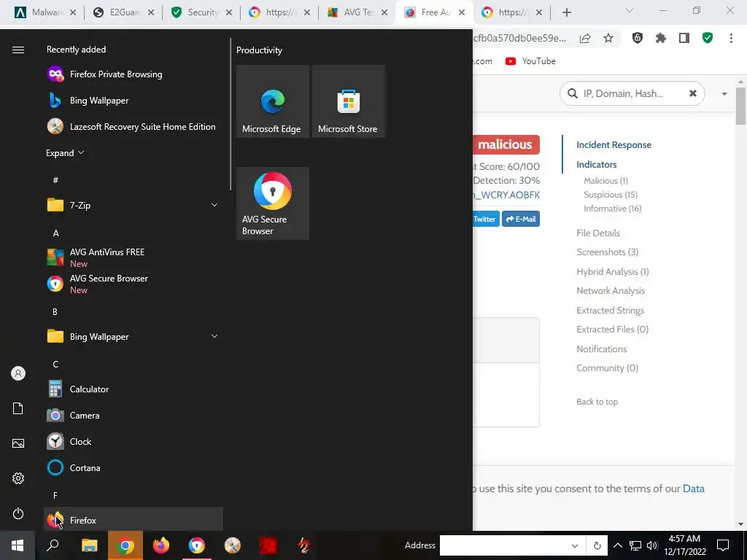Open the Microsoft Store tile

click(348, 101)
